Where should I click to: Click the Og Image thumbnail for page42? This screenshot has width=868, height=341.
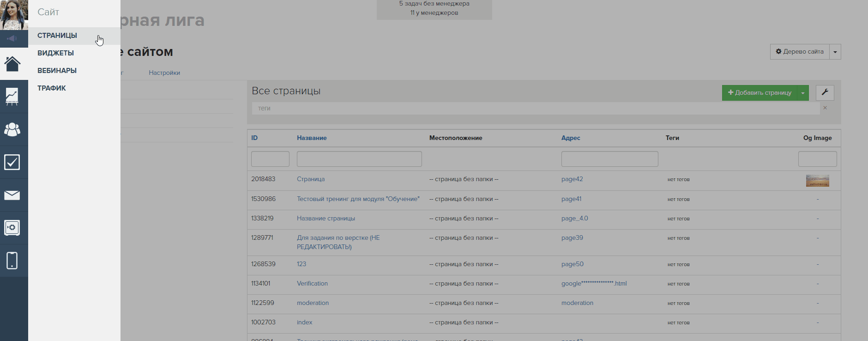pyautogui.click(x=817, y=181)
